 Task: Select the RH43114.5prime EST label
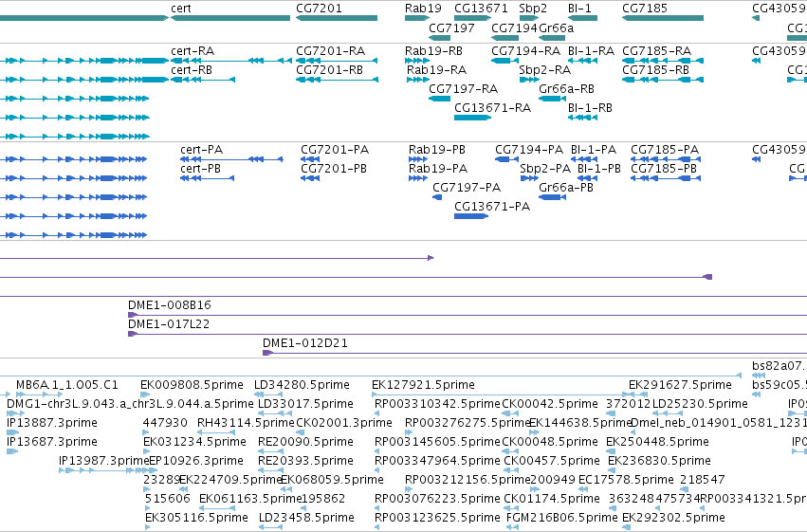[246, 423]
